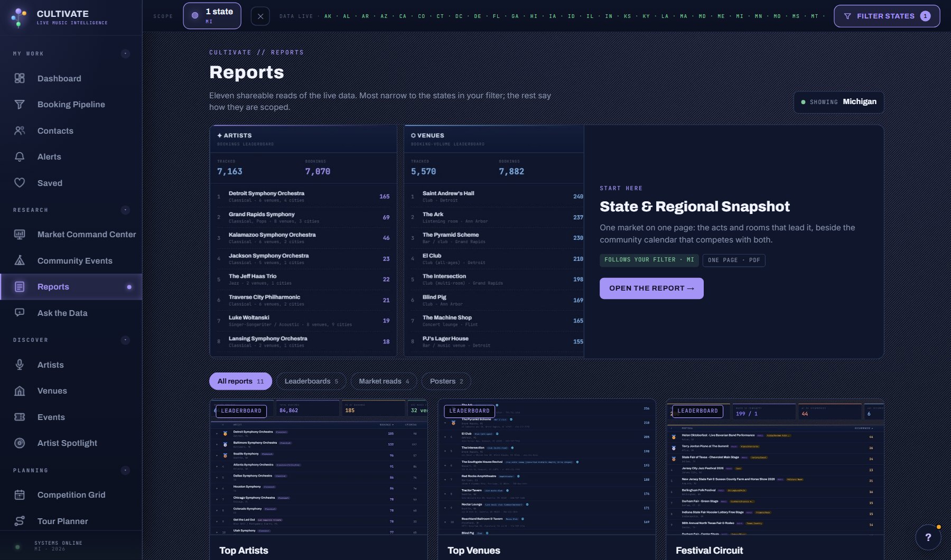The height and width of the screenshot is (560, 951).
Task: Open the Top Venues report thumbnail
Action: [547, 467]
